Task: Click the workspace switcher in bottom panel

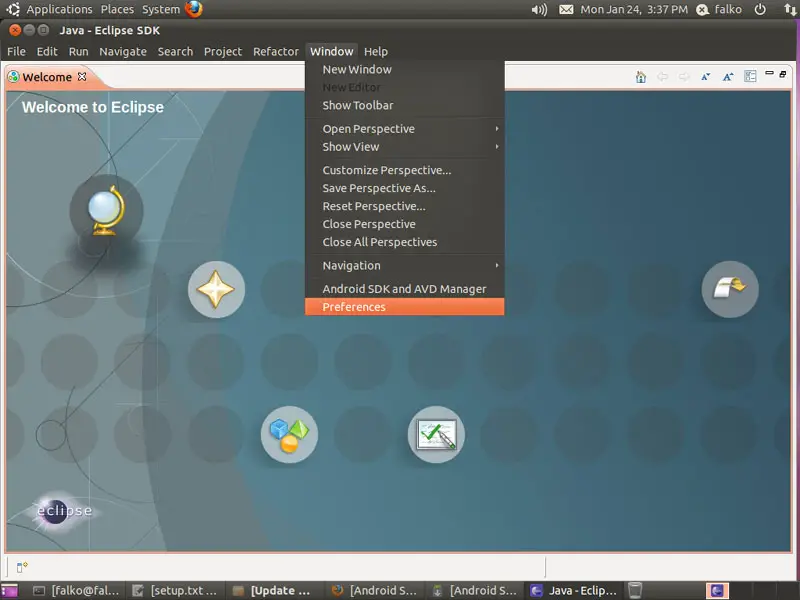Action: pyautogui.click(x=717, y=591)
